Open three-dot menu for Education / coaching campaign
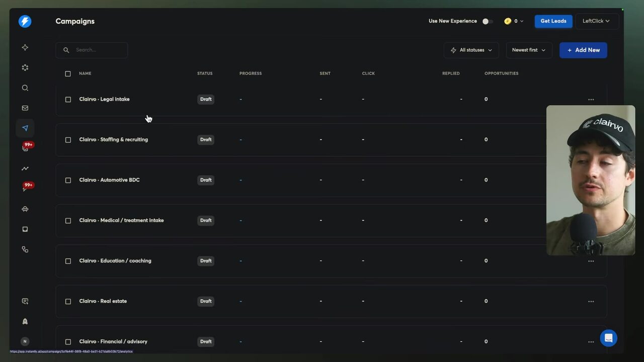Viewport: 644px width, 362px height. pyautogui.click(x=591, y=261)
